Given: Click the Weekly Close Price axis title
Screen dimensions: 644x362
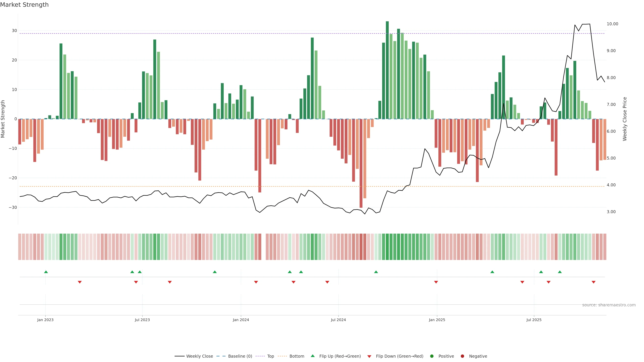Looking at the screenshot, I should pos(625,119).
